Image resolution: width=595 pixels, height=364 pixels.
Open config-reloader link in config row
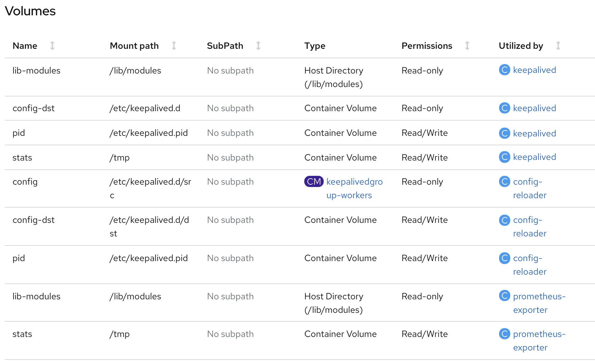(528, 182)
